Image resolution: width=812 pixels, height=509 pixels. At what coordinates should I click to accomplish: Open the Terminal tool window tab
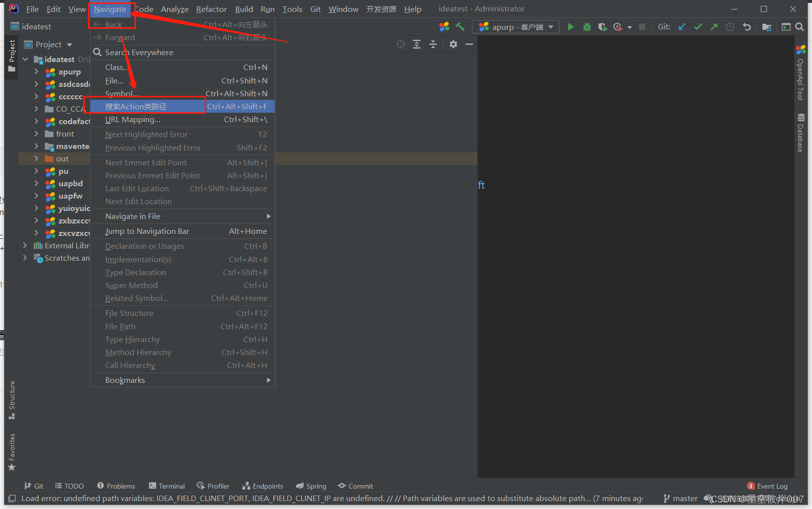pyautogui.click(x=167, y=486)
